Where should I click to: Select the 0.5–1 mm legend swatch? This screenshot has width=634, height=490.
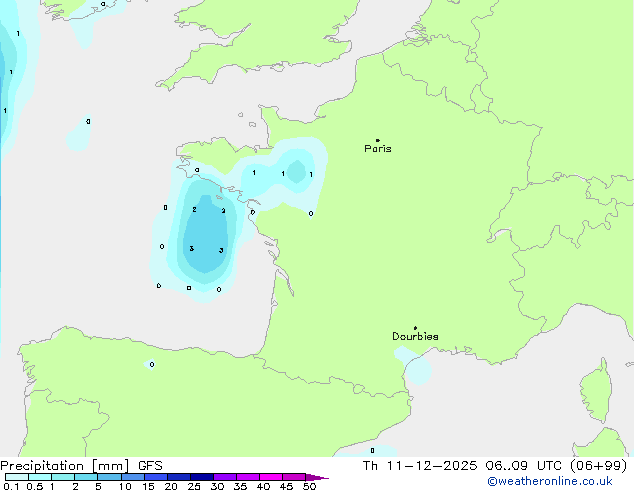[40, 477]
